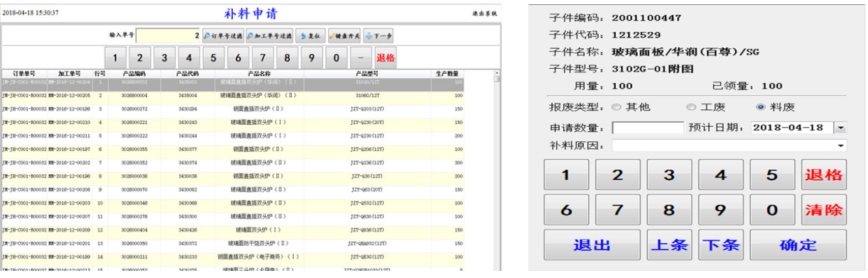868x278 pixels.
Task: Toggle the 键盘开关 keyboard switch
Action: (x=345, y=35)
